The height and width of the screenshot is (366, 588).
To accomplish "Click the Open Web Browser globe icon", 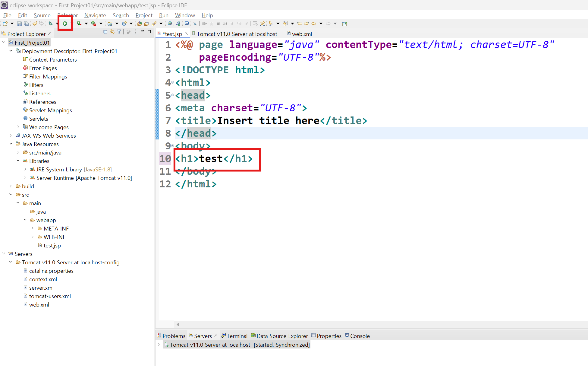I will tap(170, 24).
